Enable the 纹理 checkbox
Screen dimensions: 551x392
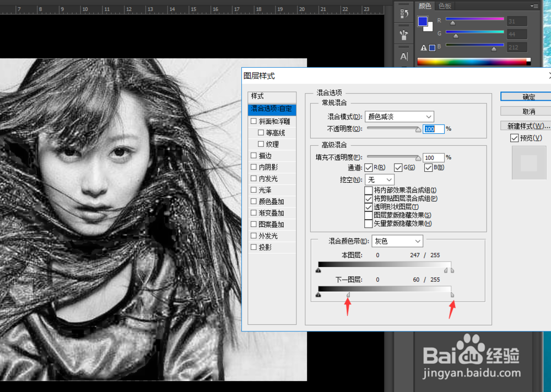[261, 144]
